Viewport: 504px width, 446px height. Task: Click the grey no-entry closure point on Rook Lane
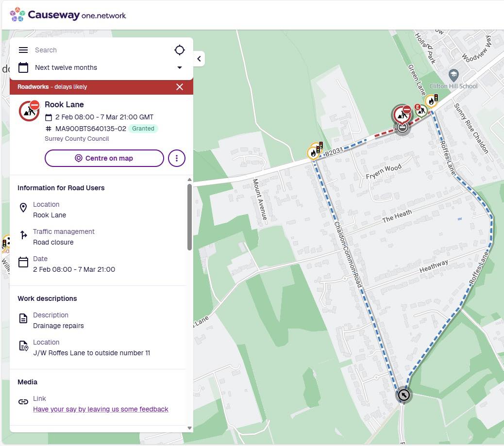(403, 128)
